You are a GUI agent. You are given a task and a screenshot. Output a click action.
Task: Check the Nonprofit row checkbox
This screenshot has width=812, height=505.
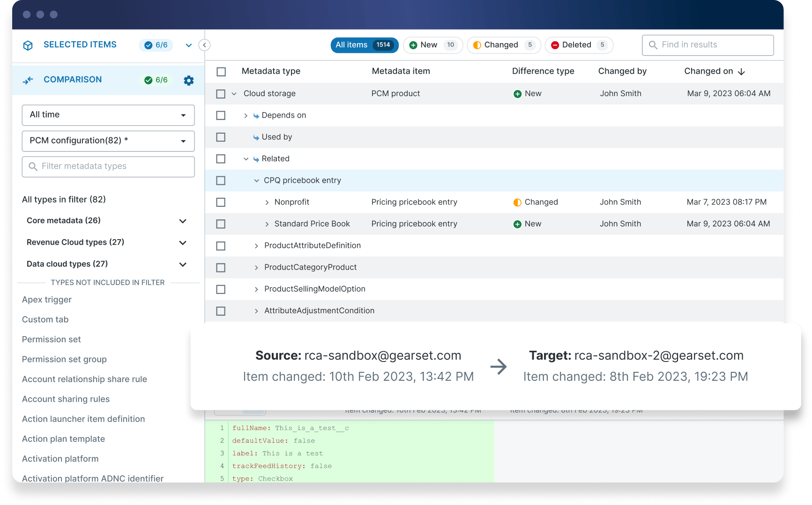(221, 202)
